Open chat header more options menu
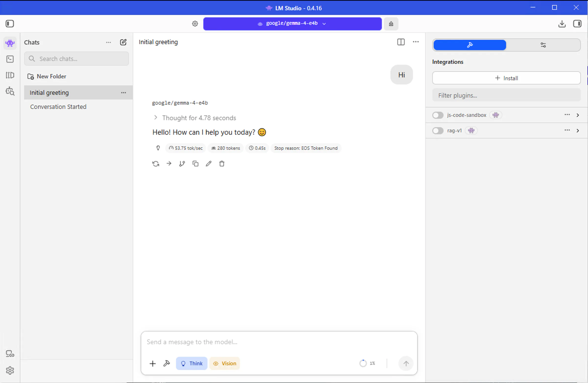The image size is (588, 383). pyautogui.click(x=416, y=42)
